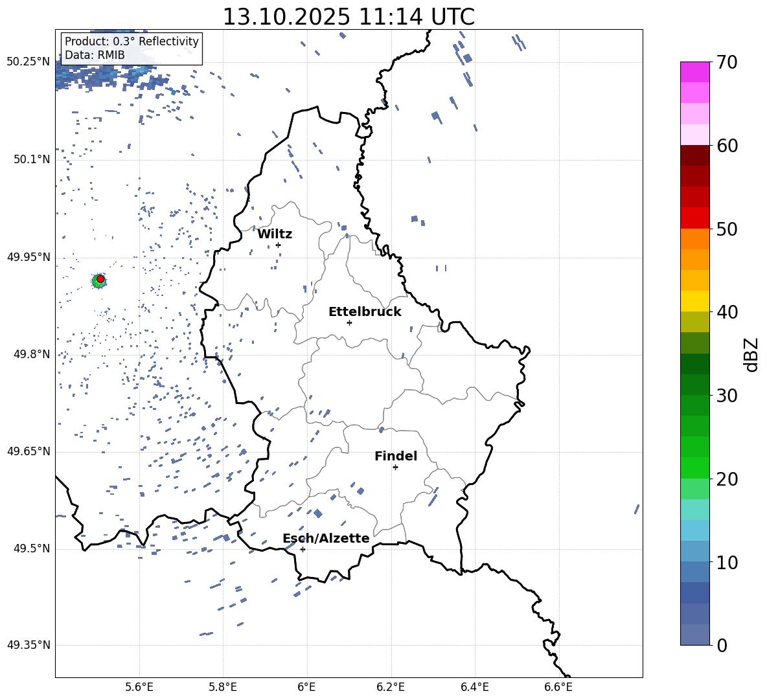767x700 pixels.
Task: Click the 5.8°E longitude label
Action: 223,687
